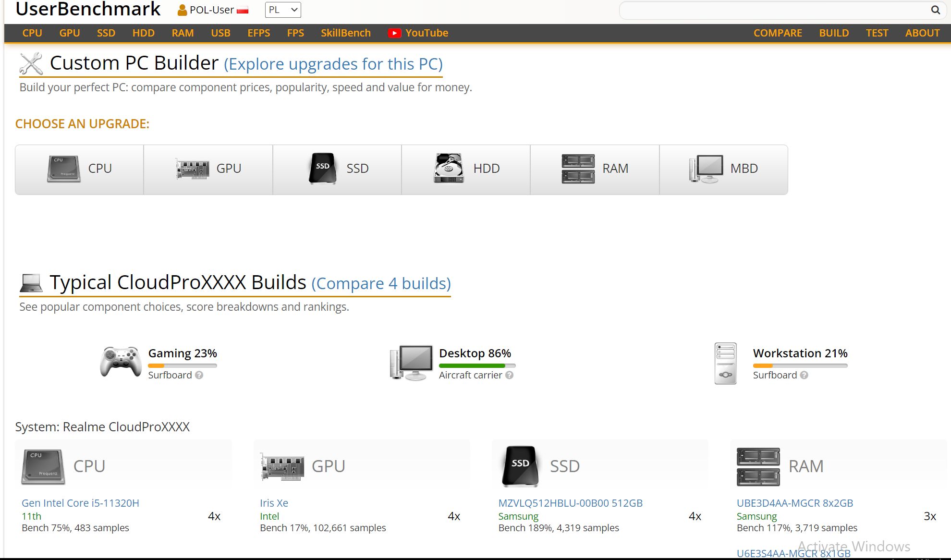Select the MBD motherboard upgrade icon
The width and height of the screenshot is (951, 560).
point(706,169)
